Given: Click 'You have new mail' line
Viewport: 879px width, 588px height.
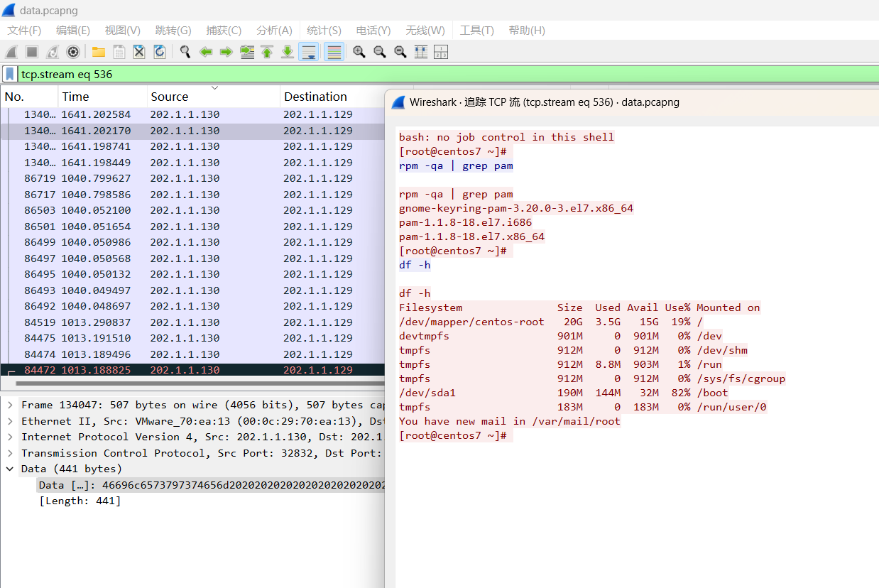Looking at the screenshot, I should click(x=510, y=421).
